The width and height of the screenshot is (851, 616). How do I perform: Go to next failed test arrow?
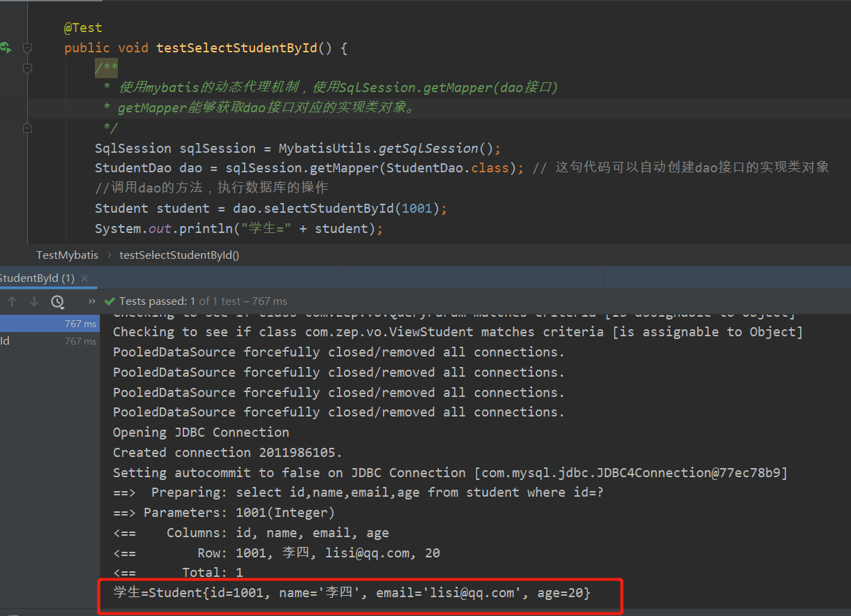34,301
